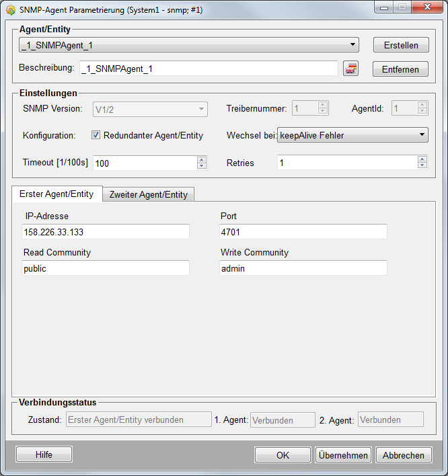Open Hilfe for this dialog
Screen dimensions: 448x476
coord(44,454)
